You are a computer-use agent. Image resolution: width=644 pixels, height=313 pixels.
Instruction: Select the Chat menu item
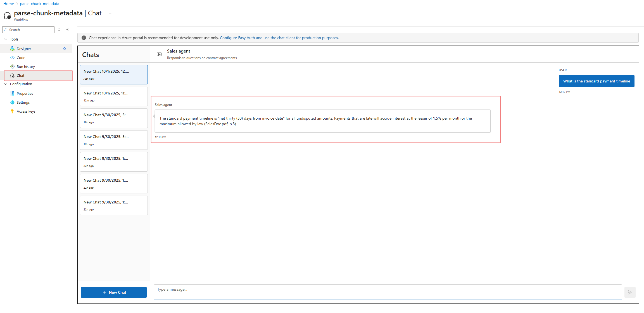[21, 75]
